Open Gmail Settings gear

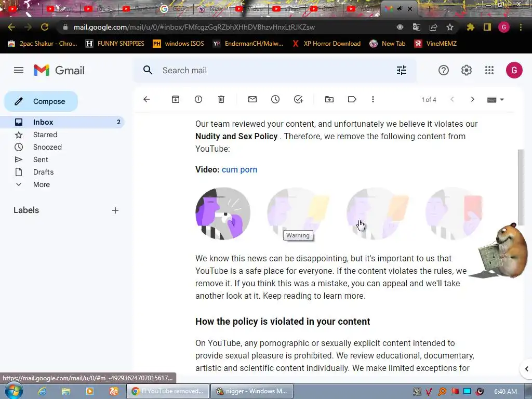467,70
